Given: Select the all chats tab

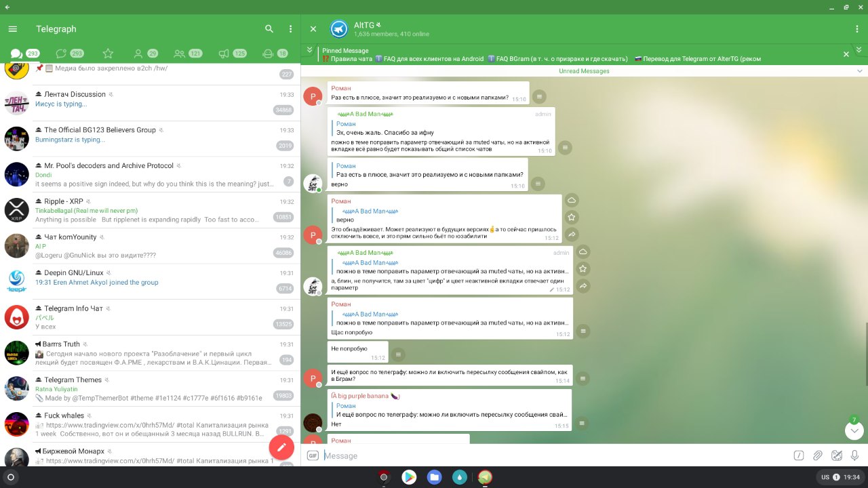Looking at the screenshot, I should tap(24, 54).
